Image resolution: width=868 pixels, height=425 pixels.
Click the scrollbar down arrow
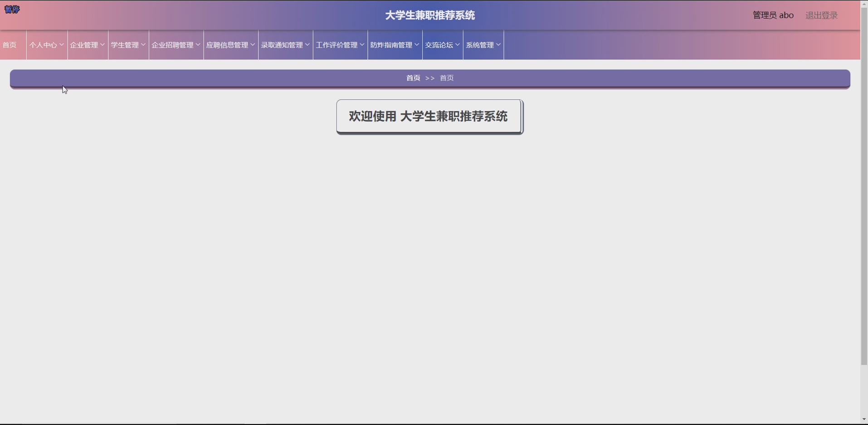863,420
